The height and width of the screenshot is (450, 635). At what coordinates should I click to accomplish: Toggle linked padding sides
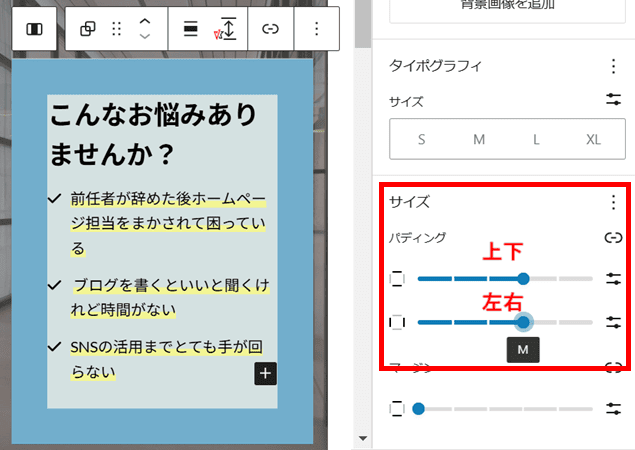613,237
